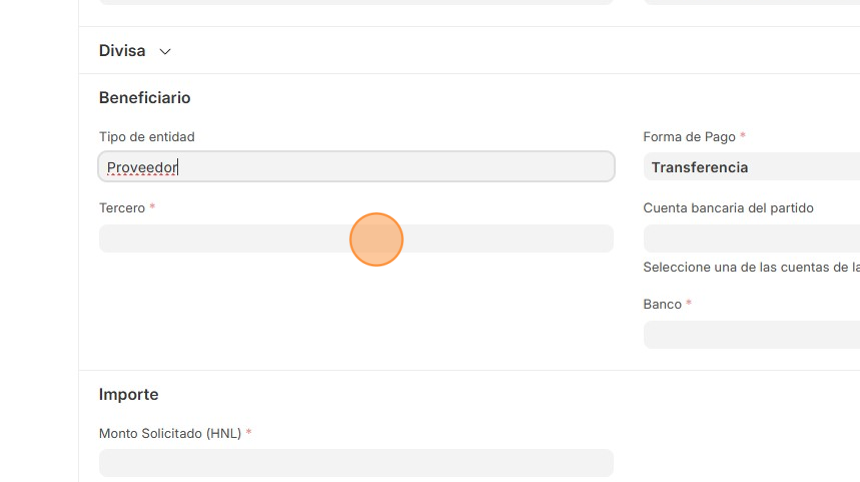This screenshot has width=860, height=482.
Task: Click the "Banco" field label
Action: tap(662, 304)
